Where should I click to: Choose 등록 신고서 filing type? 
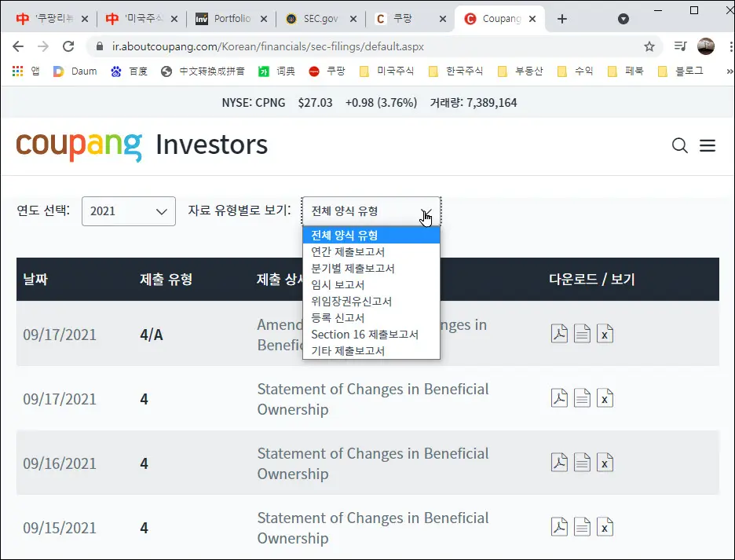pos(371,317)
